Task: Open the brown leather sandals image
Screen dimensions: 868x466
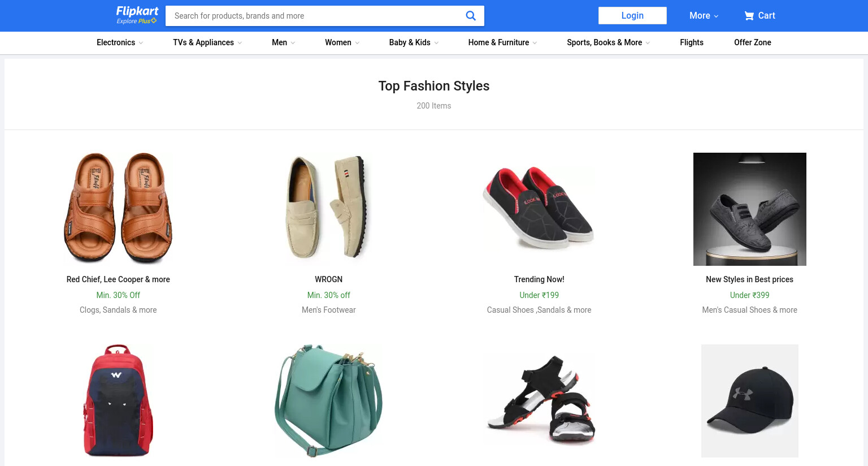Action: [x=118, y=209]
